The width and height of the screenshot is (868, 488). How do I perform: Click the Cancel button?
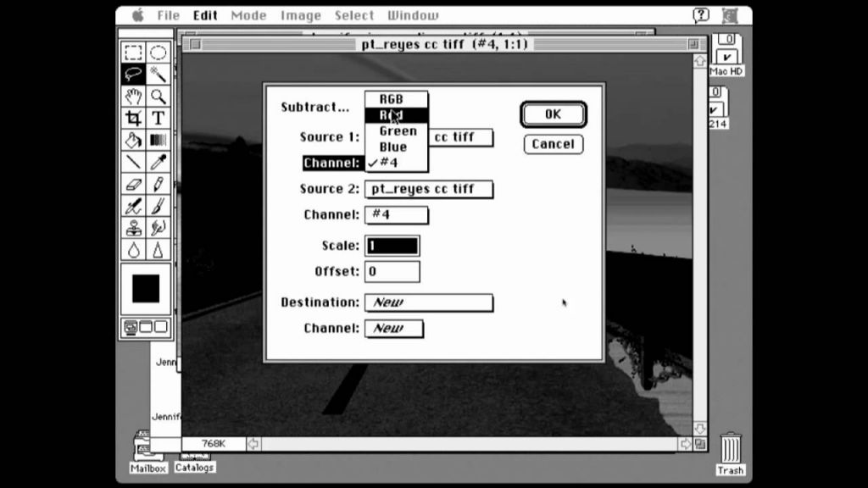553,144
